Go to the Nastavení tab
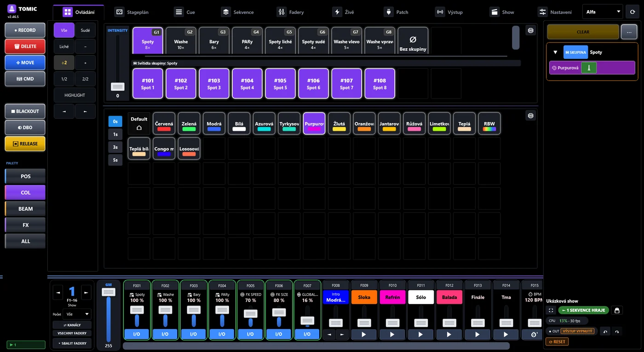Screen dimensions: 644x352 coord(556,12)
